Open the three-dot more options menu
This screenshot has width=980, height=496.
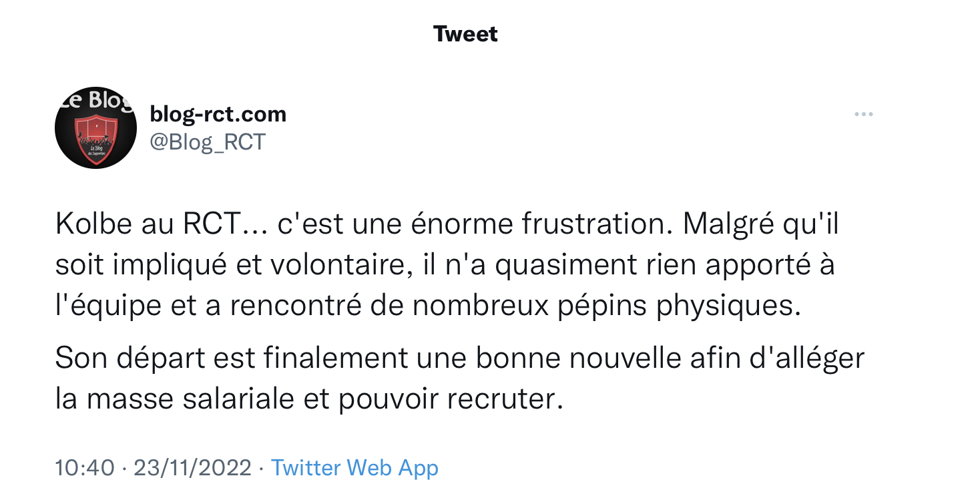point(863,115)
